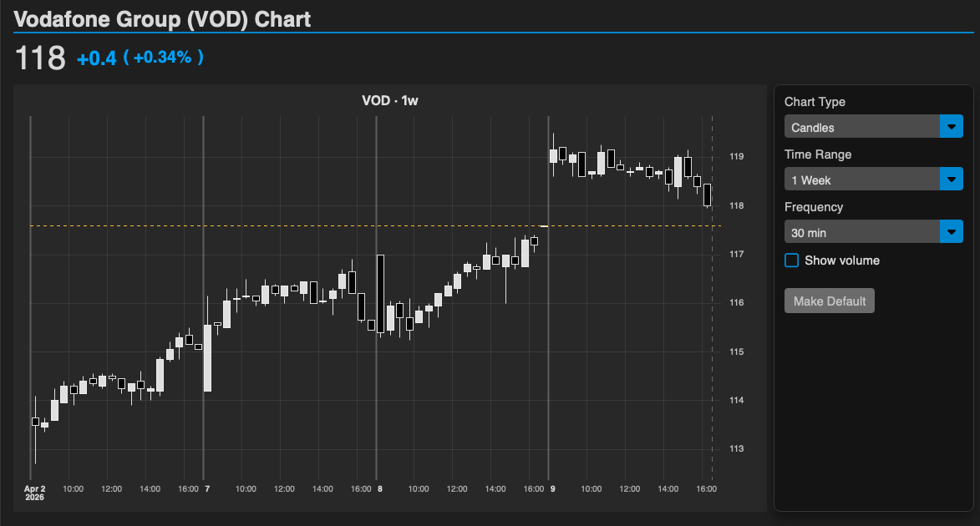
Task: Select the Apr 2 2026 axis label
Action: 35,491
